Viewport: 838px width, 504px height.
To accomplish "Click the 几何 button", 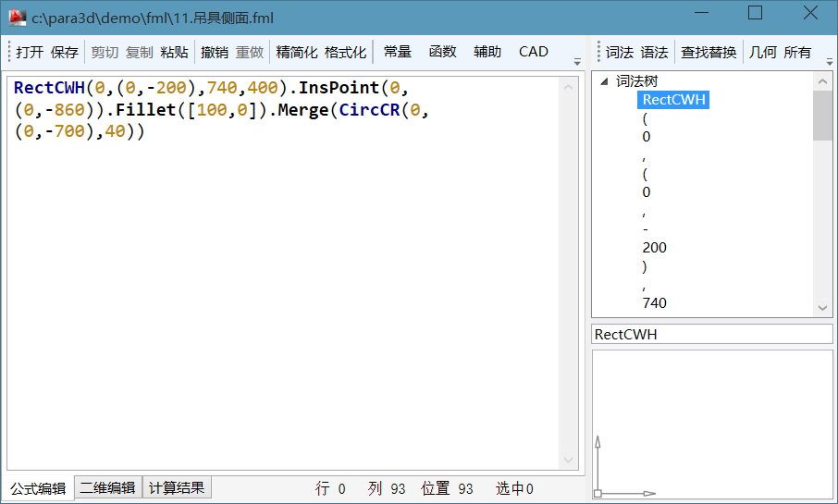I will pyautogui.click(x=763, y=52).
